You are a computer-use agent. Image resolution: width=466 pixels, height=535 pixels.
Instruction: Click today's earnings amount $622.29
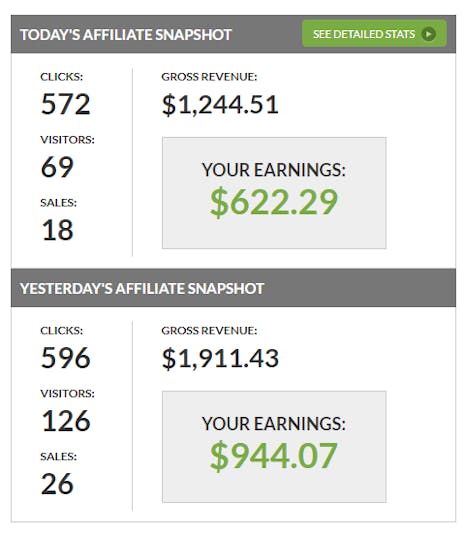[x=274, y=202]
